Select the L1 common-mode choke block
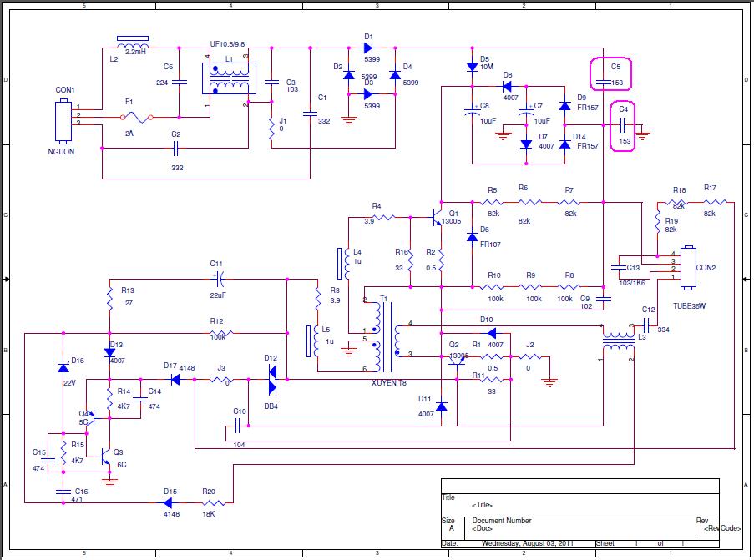 tap(229, 78)
